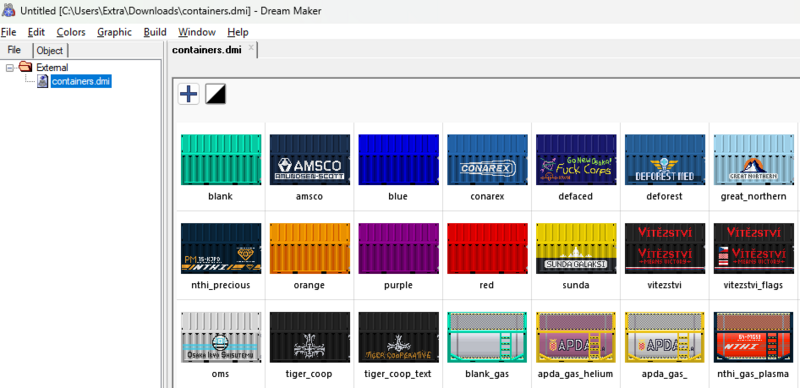Image resolution: width=800 pixels, height=388 pixels.
Task: Click the Dream Maker app icon in title bar
Action: 9,10
